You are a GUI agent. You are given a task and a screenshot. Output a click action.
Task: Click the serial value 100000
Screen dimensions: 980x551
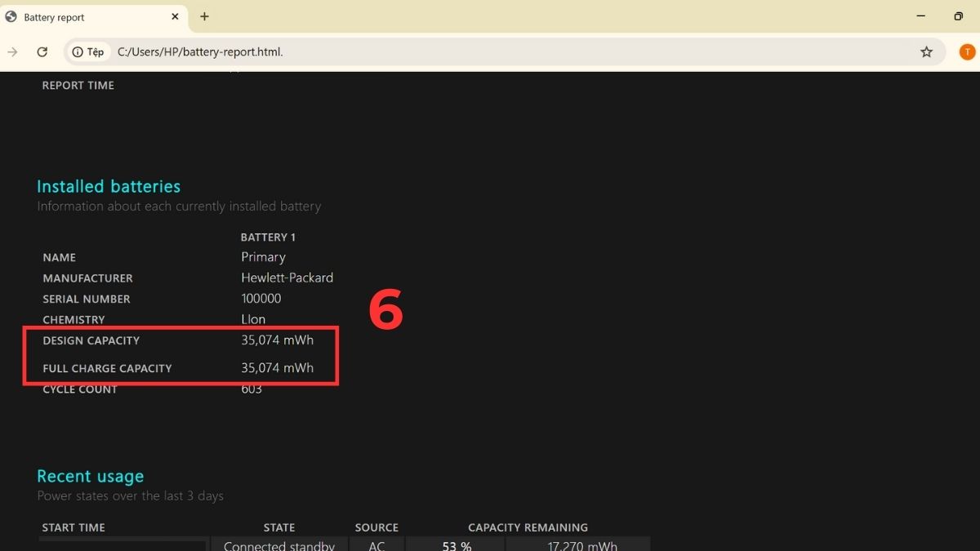tap(261, 299)
